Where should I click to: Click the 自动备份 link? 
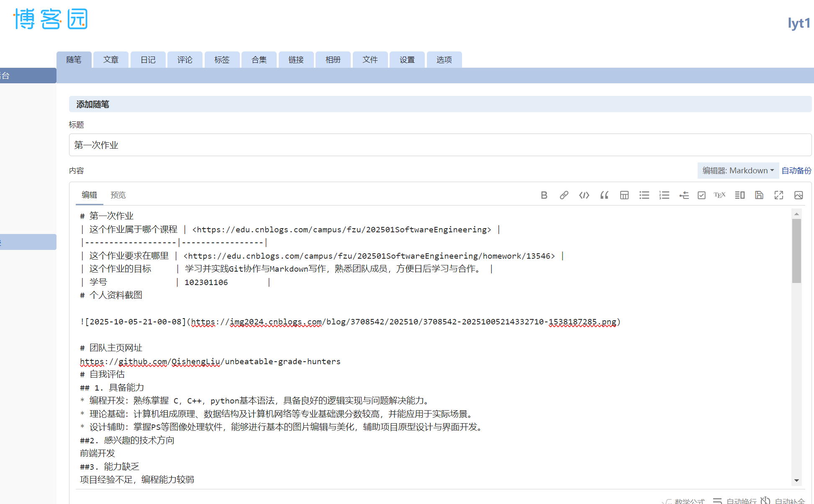point(796,170)
